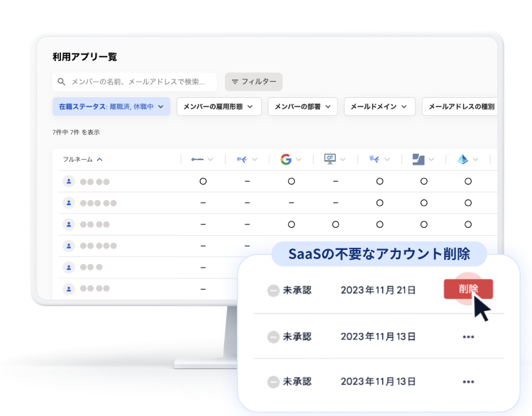Click the bird icon just left of Google column
The width and height of the screenshot is (532, 416).
242,159
